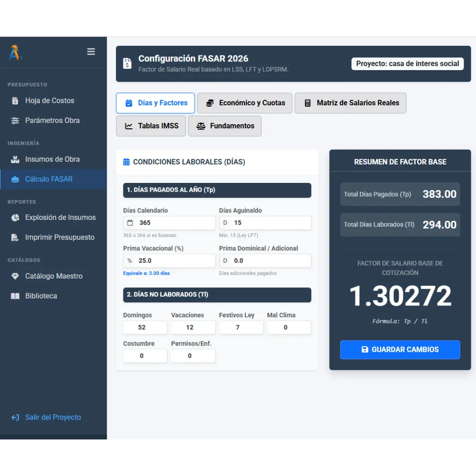Image resolution: width=476 pixels, height=476 pixels.
Task: Click the Equivale a: 3.00 días text
Action: point(147,273)
